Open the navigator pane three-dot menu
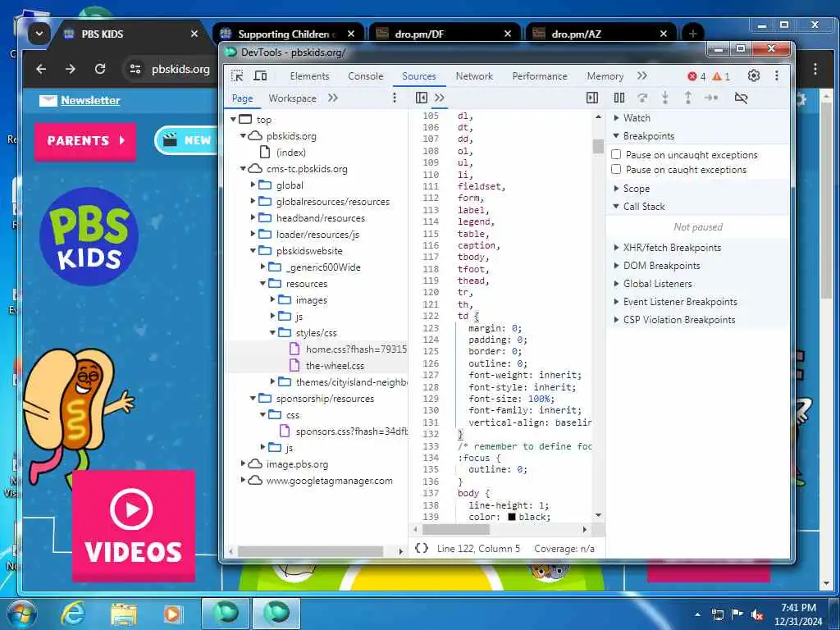840x630 pixels. [395, 98]
